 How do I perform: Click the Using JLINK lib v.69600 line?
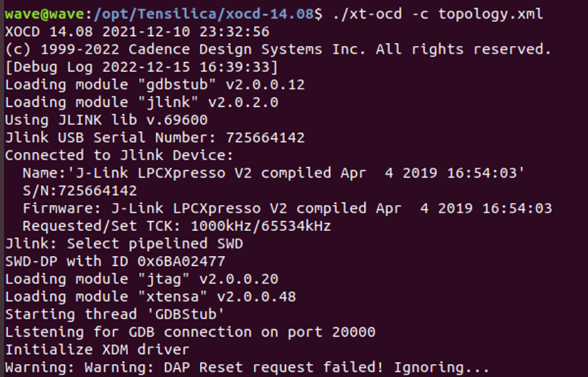[x=106, y=119]
